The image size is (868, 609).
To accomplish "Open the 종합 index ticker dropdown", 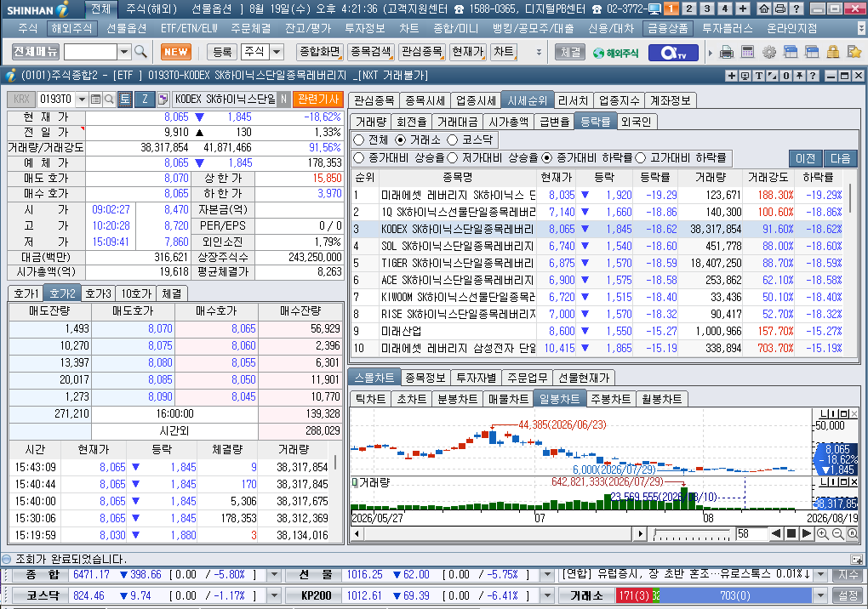I will (273, 575).
